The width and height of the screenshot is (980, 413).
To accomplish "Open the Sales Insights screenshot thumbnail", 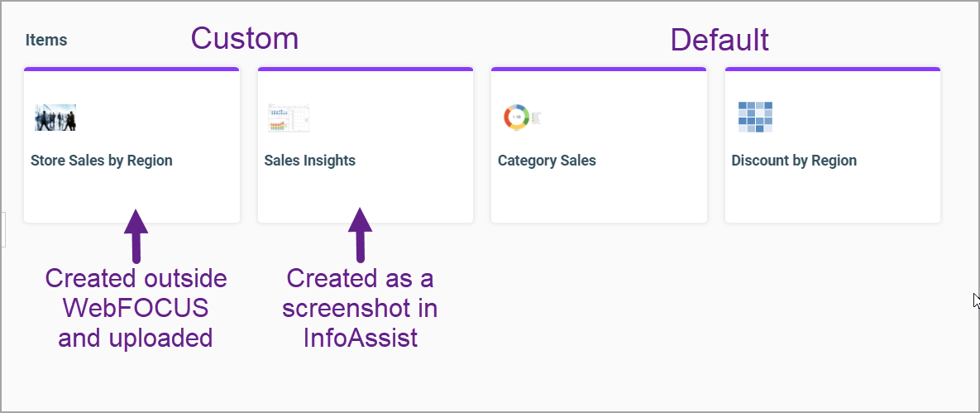I will coord(289,118).
